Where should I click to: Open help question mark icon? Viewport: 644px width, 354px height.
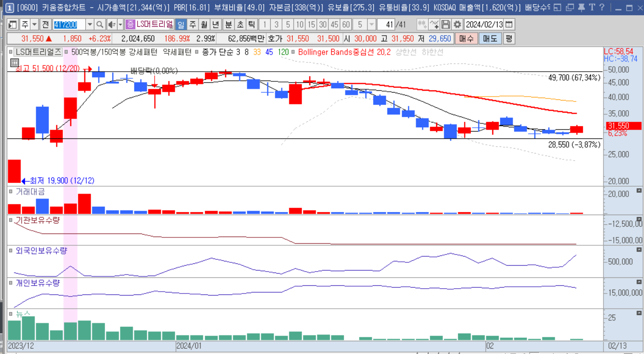click(x=602, y=7)
